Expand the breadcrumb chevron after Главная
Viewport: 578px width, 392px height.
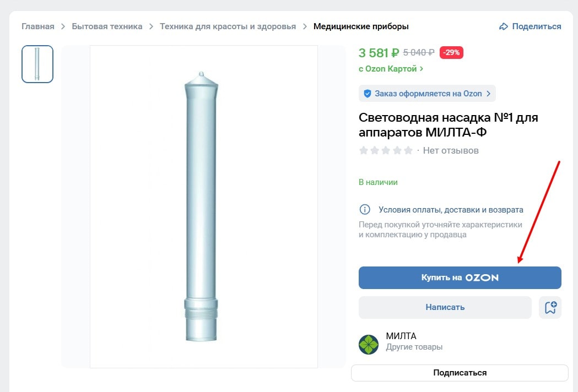62,26
